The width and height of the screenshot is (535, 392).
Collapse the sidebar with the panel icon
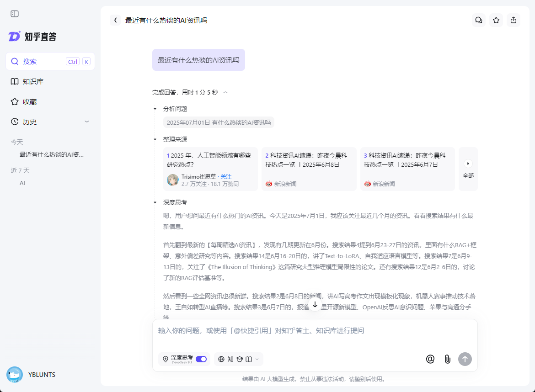pyautogui.click(x=15, y=14)
